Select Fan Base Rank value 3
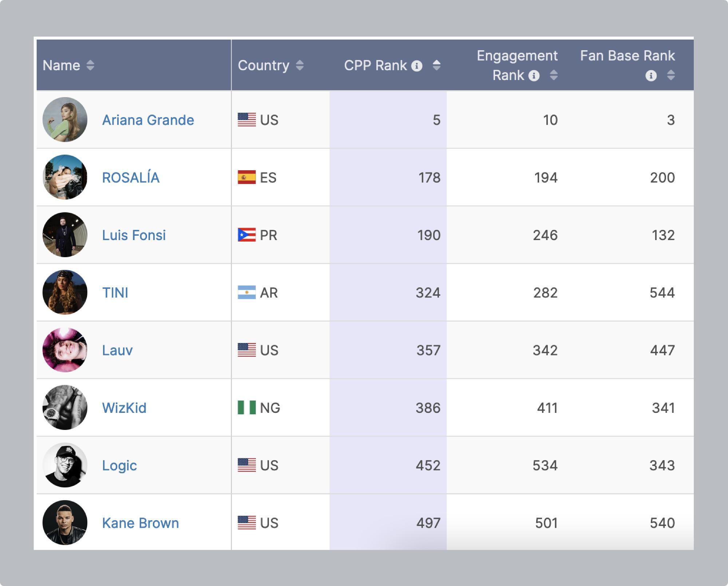The image size is (728, 586). [x=671, y=120]
